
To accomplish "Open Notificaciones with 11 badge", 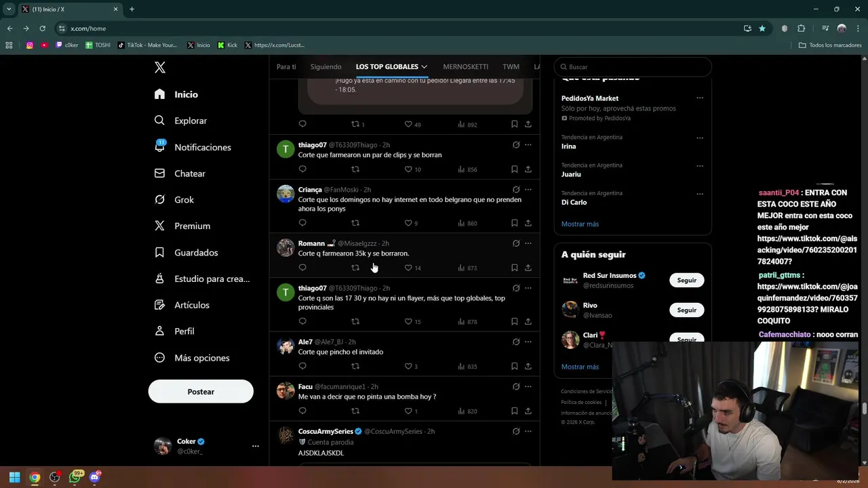I will tap(193, 147).
